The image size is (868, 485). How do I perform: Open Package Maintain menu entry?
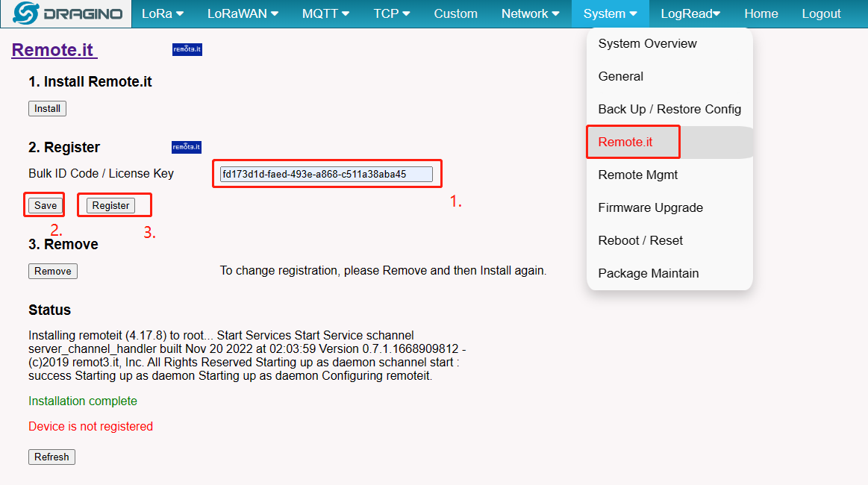669,273
